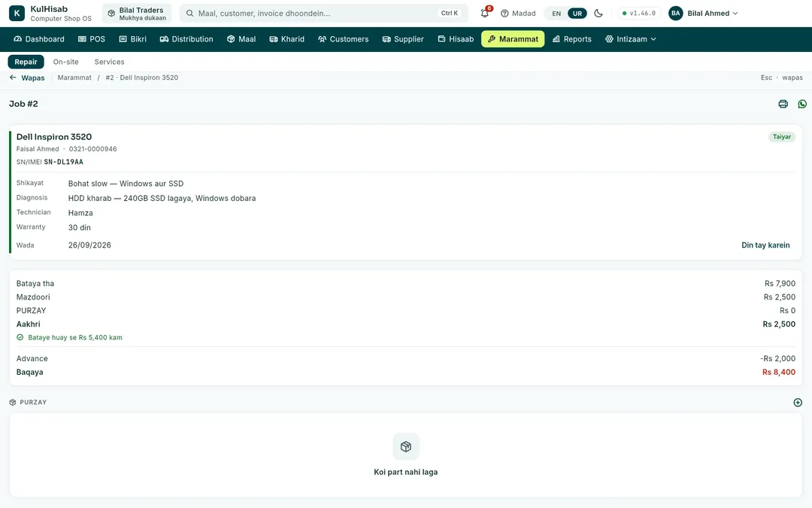This screenshot has height=508, width=812.
Task: Add a part with the PURZAY plus icon
Action: tap(798, 402)
